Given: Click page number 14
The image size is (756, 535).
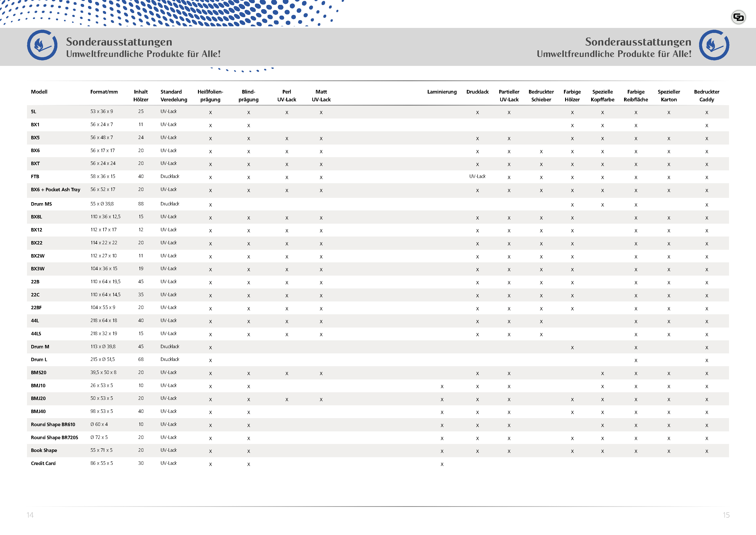Looking at the screenshot, I should click(x=30, y=515).
